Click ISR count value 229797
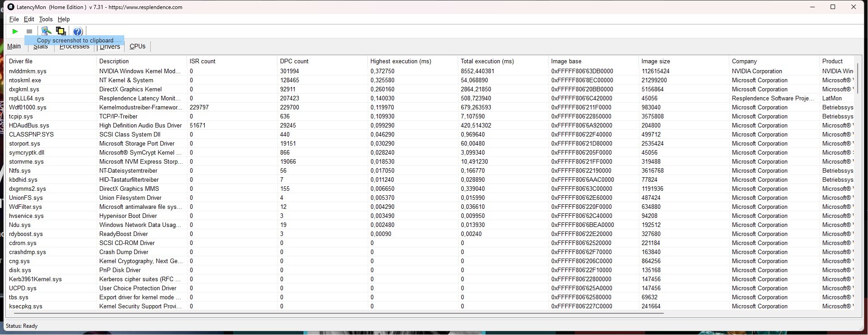The height and width of the screenshot is (335, 868). (x=199, y=107)
